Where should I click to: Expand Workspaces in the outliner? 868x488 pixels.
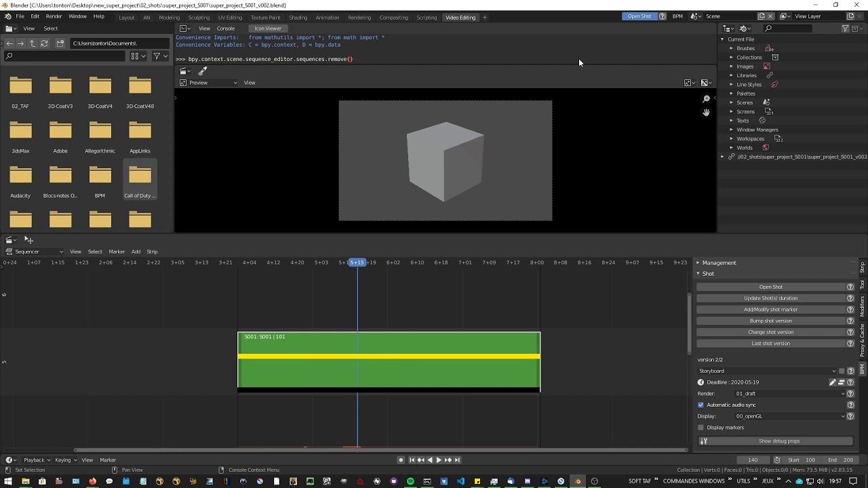tap(731, 138)
